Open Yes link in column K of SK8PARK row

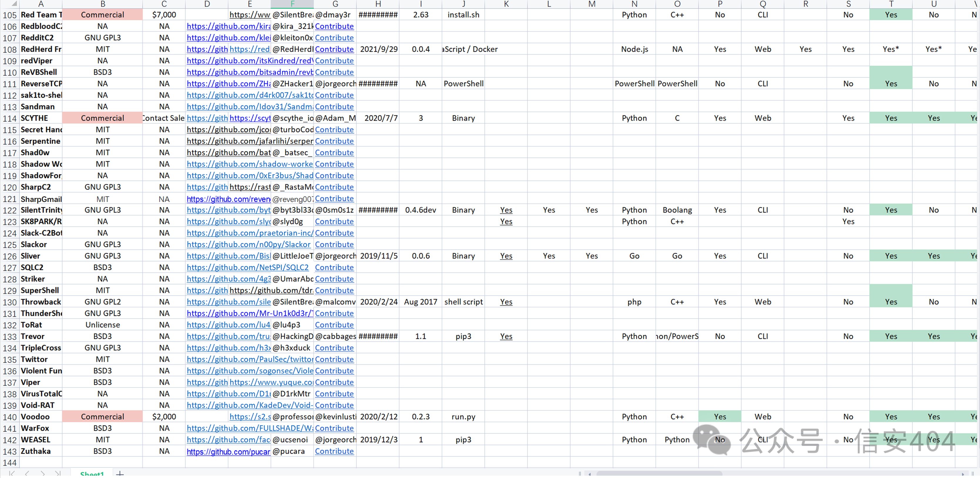[x=506, y=222]
